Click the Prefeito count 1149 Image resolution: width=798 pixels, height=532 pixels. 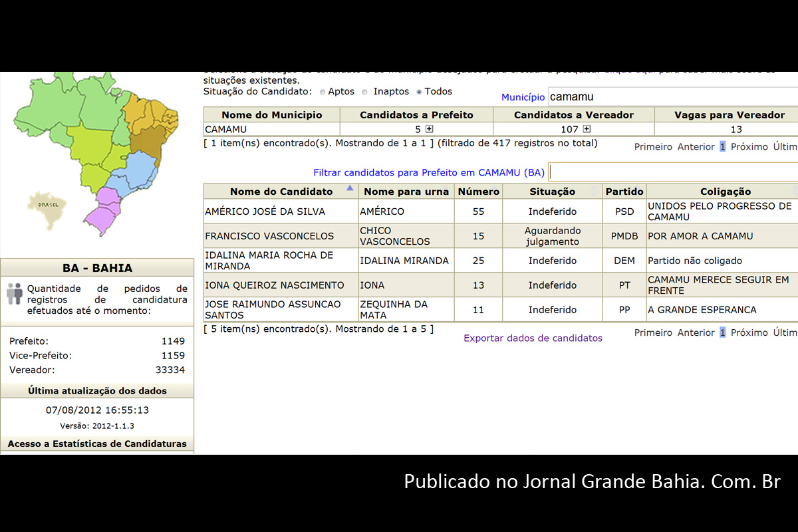[x=173, y=341]
